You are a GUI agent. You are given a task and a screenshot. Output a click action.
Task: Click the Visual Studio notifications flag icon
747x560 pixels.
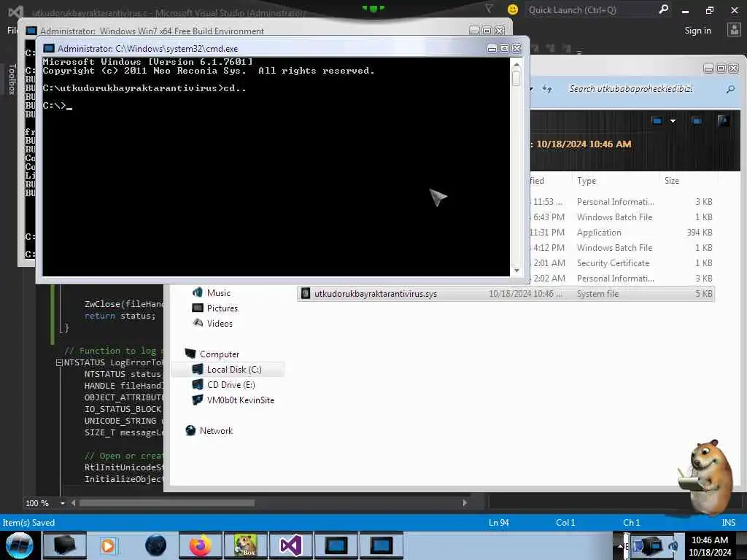(489, 9)
